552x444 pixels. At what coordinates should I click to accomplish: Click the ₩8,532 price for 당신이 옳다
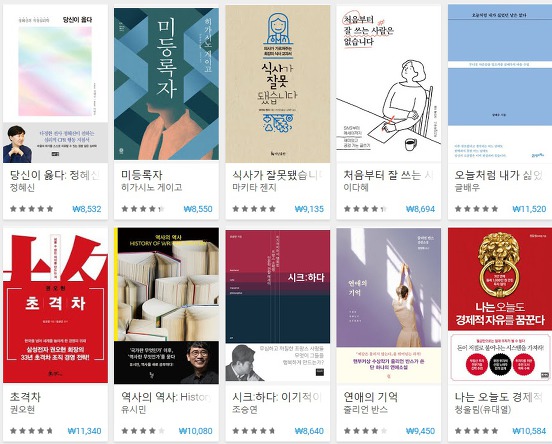87,209
